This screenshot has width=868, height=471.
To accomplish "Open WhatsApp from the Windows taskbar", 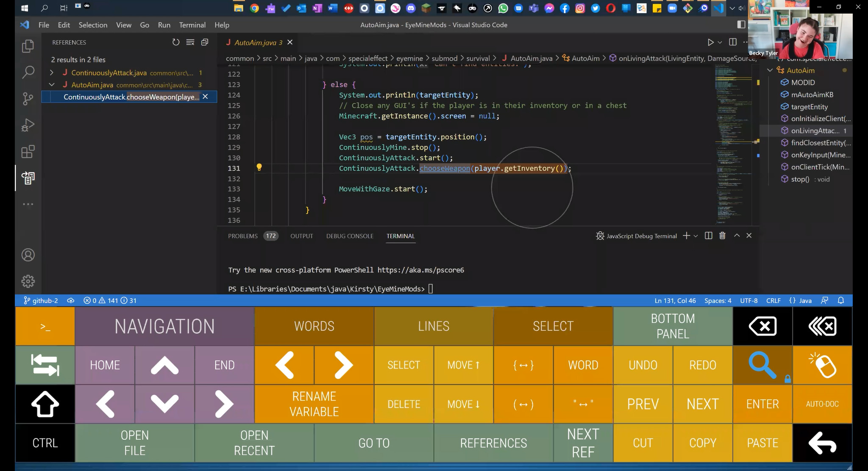I will 503,8.
